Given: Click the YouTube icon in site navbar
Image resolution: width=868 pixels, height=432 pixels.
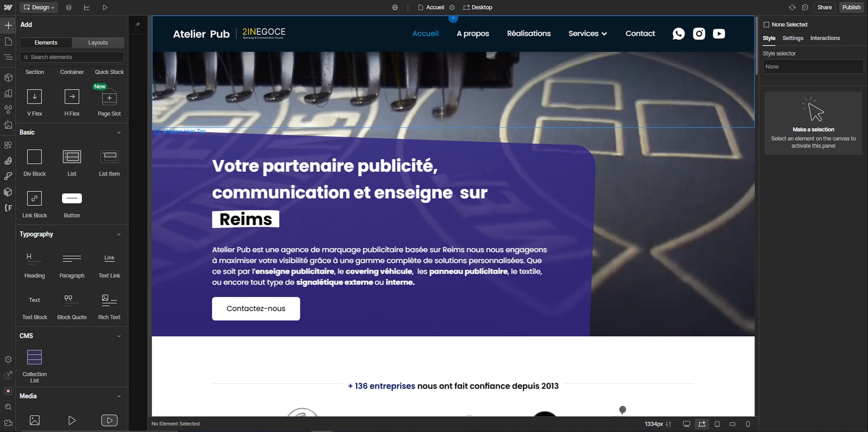Looking at the screenshot, I should [719, 33].
